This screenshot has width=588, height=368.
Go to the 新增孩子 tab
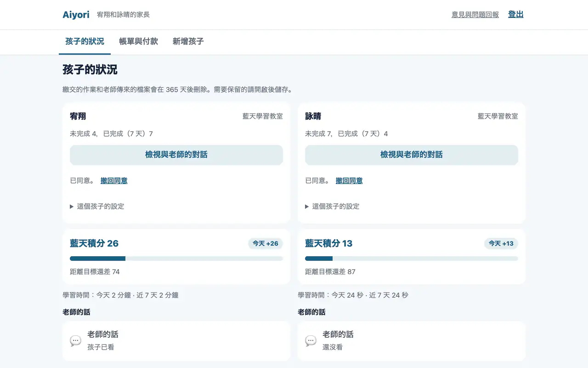(x=188, y=41)
